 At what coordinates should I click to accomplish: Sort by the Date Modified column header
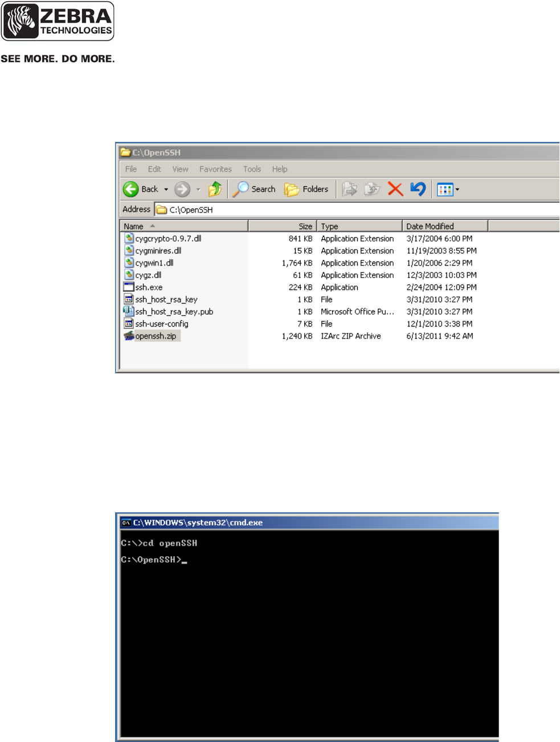pyautogui.click(x=445, y=226)
